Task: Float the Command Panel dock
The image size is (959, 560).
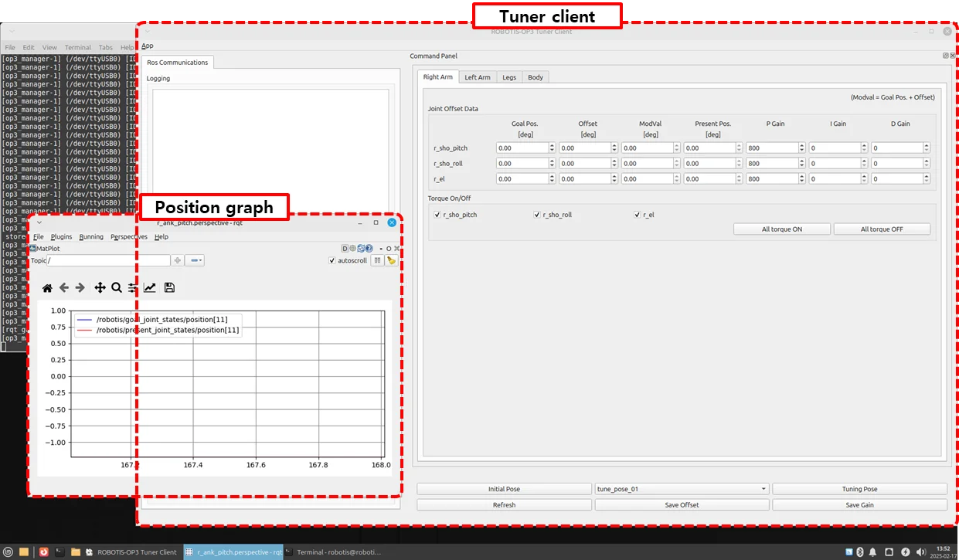Action: coord(946,56)
